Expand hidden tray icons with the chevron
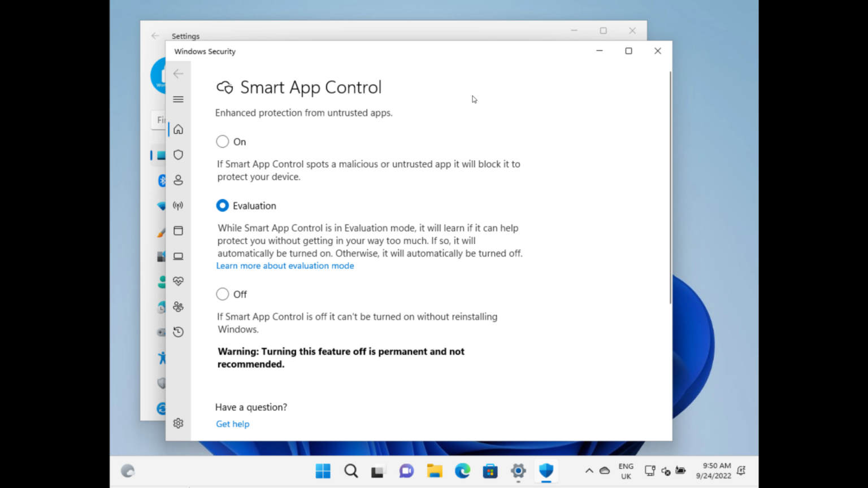The height and width of the screenshot is (488, 868). click(x=589, y=470)
